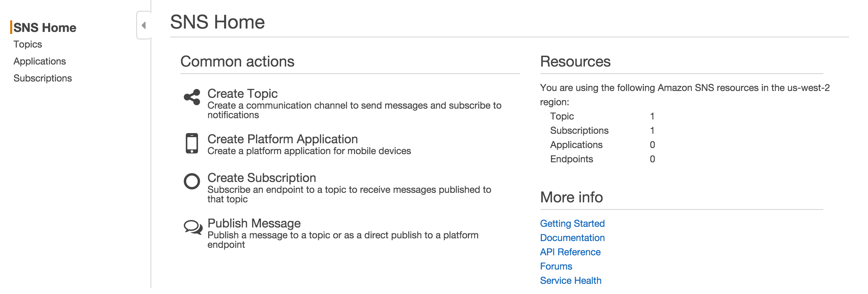Open Applications in the sidebar
This screenshot has height=294, width=868.
(40, 61)
